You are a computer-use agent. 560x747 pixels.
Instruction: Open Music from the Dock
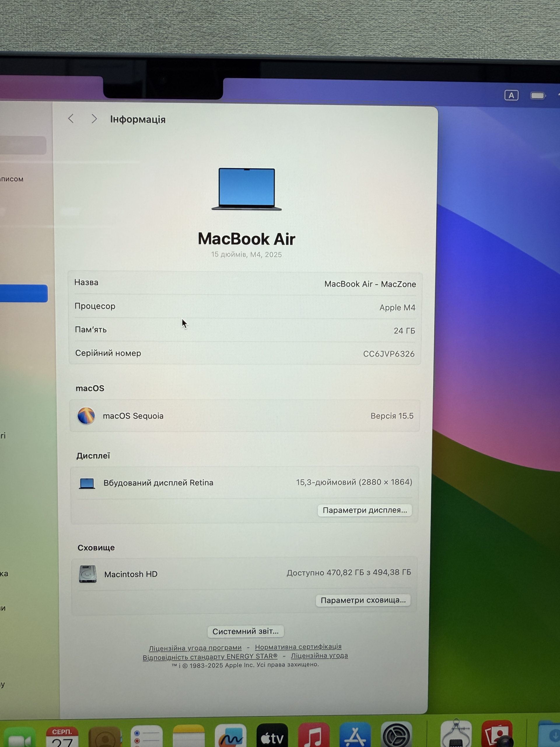314,734
